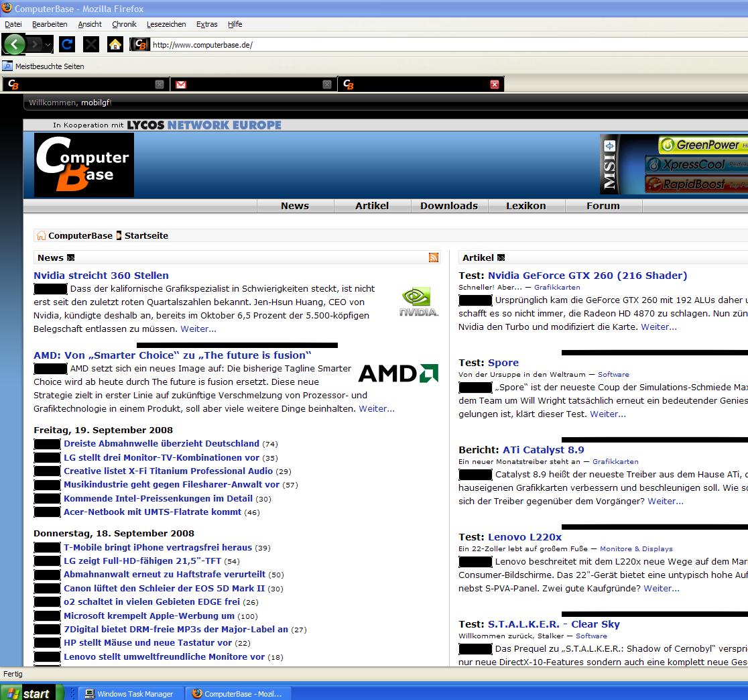Click the RSS feed icon in News
This screenshot has height=700, width=748.
[434, 257]
